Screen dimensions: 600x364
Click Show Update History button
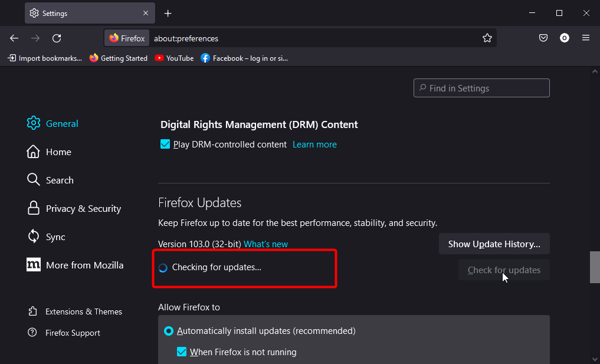[x=494, y=244]
